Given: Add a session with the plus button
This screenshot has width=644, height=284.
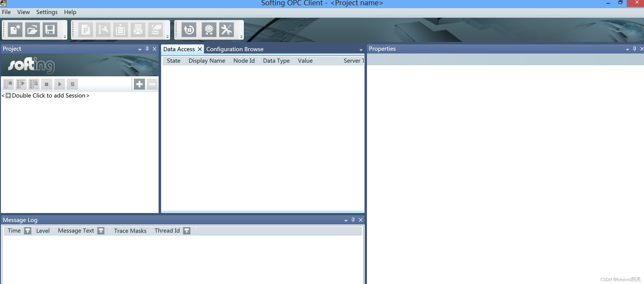Looking at the screenshot, I should coord(139,84).
